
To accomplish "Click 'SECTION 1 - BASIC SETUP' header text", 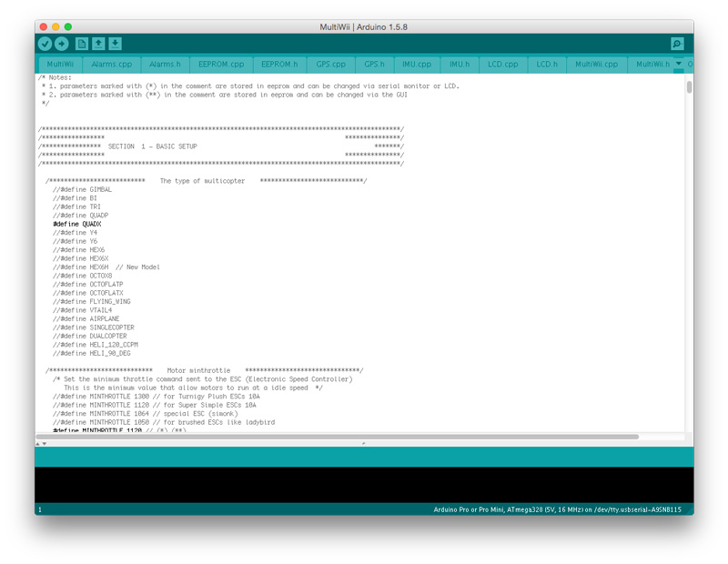I will coord(152,146).
